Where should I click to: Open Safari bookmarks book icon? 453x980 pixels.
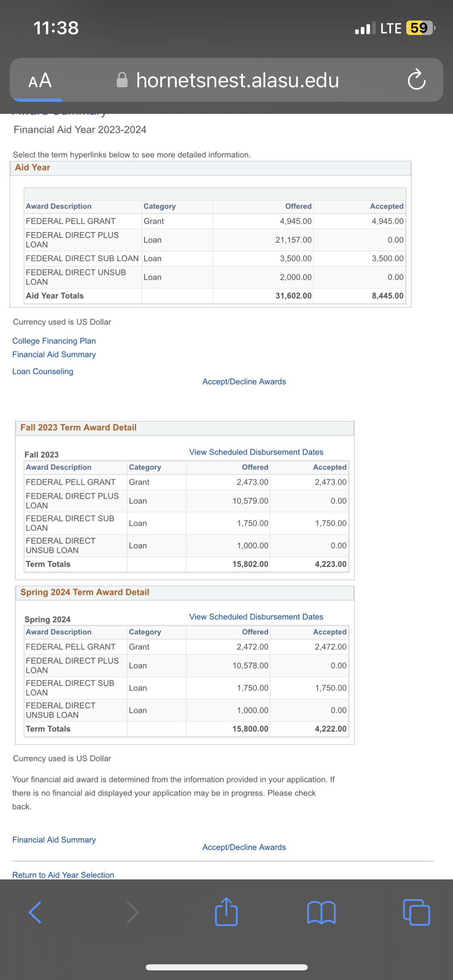321,912
